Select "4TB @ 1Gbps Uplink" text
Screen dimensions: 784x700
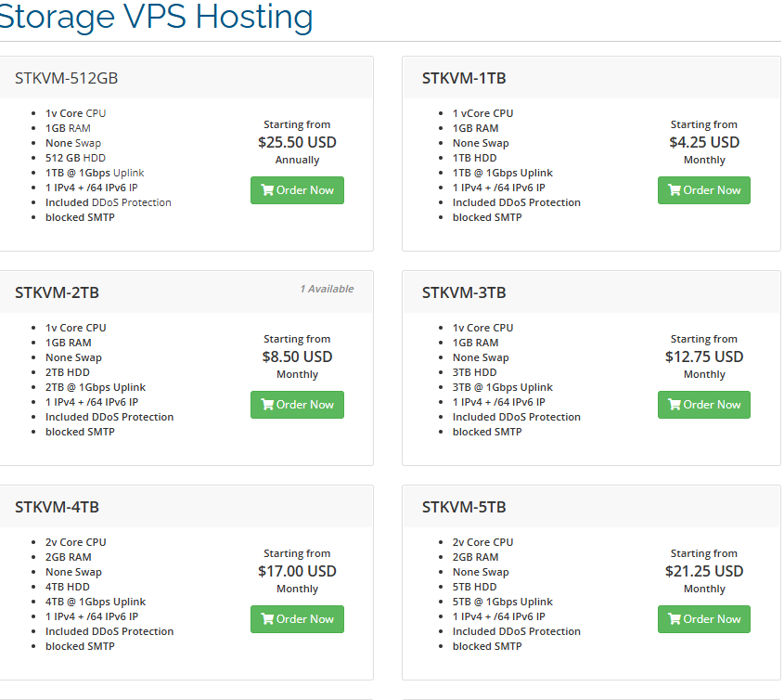tap(96, 602)
